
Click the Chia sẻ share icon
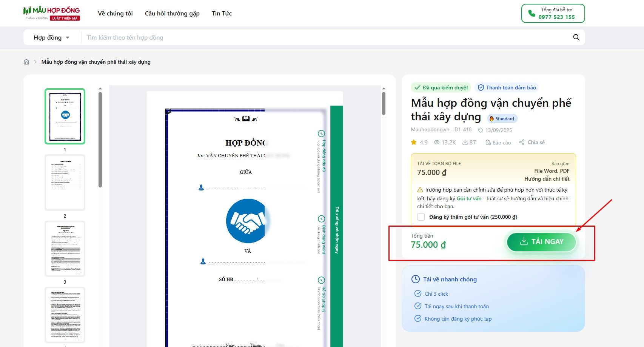coord(521,142)
